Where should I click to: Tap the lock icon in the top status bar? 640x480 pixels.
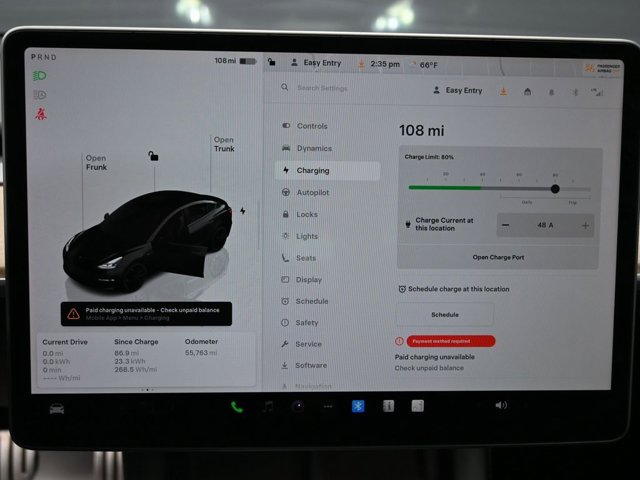pos(271,62)
